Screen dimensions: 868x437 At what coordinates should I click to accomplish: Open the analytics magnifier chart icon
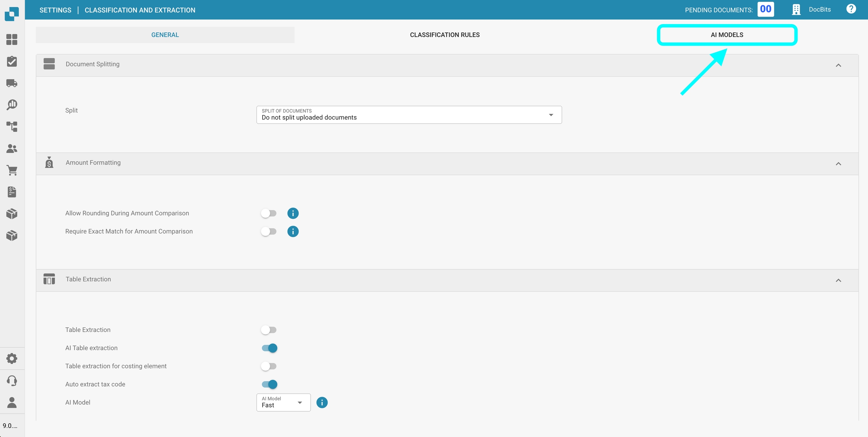(12, 105)
